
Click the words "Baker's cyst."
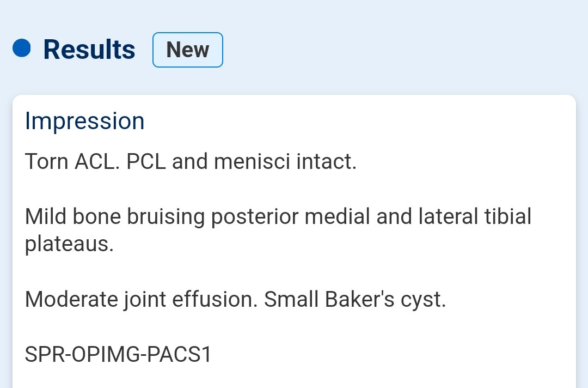(x=385, y=300)
